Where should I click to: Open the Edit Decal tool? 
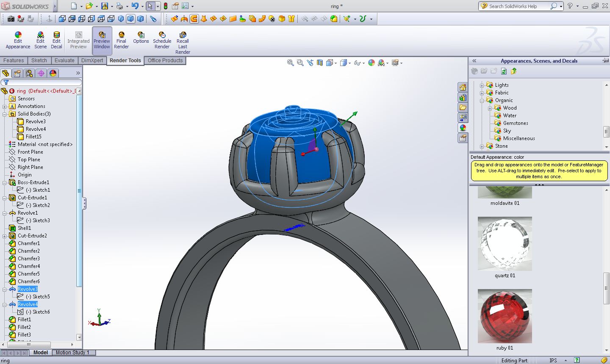click(x=56, y=41)
